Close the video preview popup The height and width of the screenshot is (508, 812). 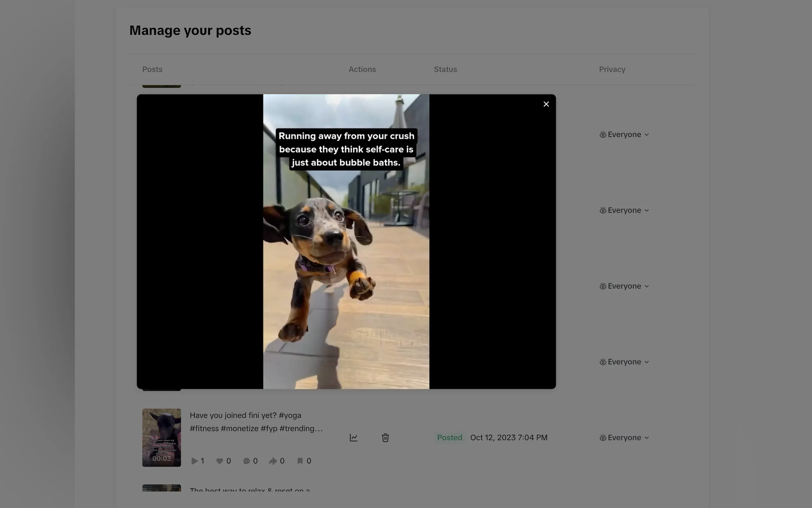[x=546, y=104]
